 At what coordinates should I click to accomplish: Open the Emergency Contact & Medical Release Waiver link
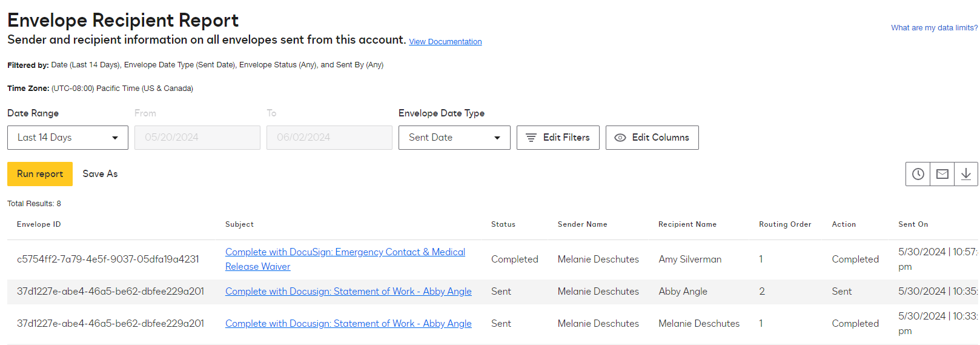tap(345, 260)
